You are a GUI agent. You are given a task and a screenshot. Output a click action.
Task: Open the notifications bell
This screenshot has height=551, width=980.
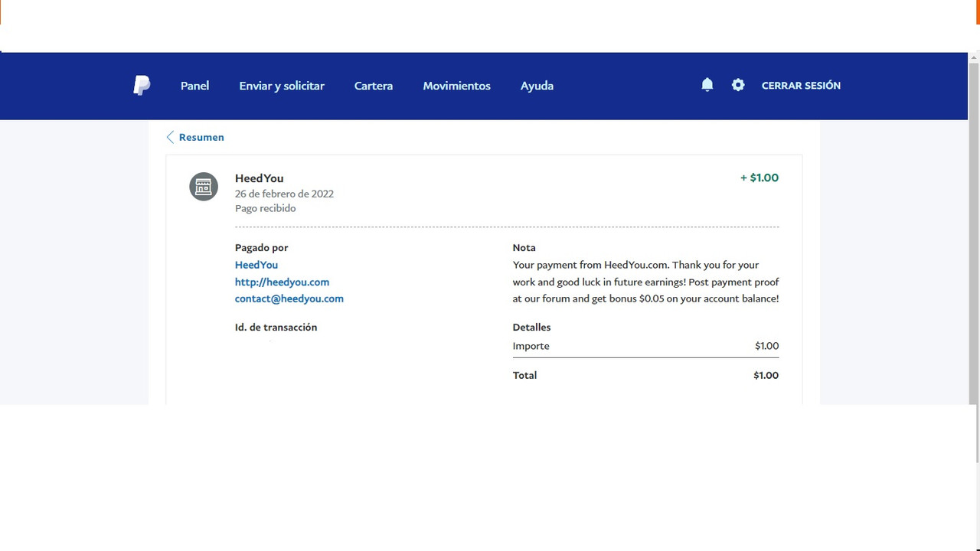[x=707, y=85]
